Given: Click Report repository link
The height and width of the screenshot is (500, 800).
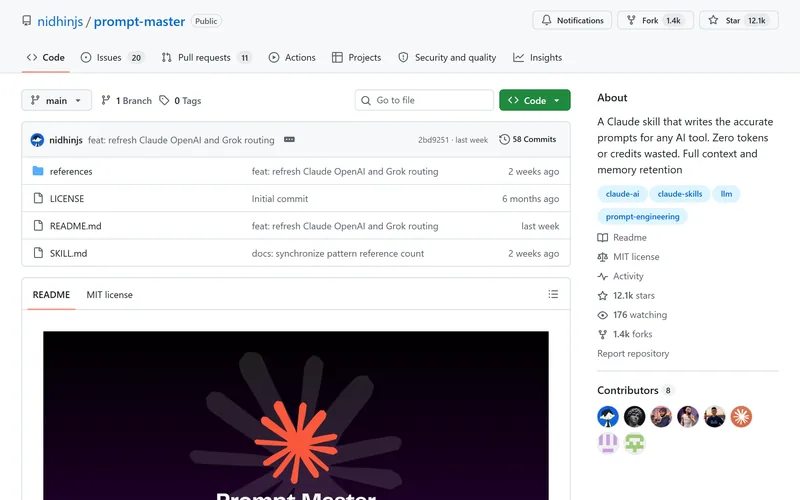Looking at the screenshot, I should click(x=633, y=354).
